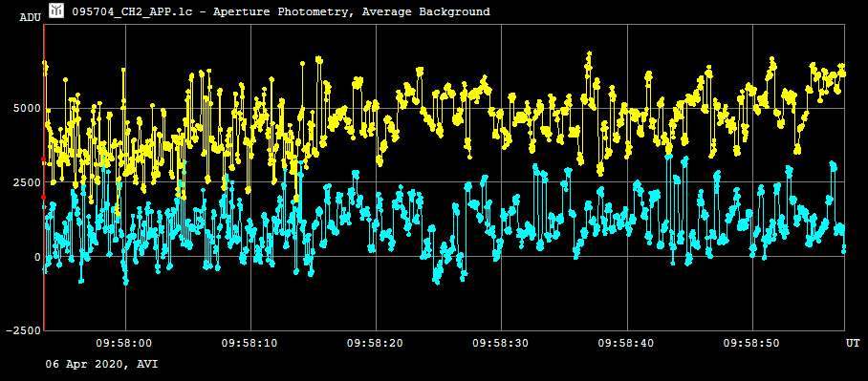
Task: Click the 09:58:00 time axis label
Action: click(x=124, y=343)
